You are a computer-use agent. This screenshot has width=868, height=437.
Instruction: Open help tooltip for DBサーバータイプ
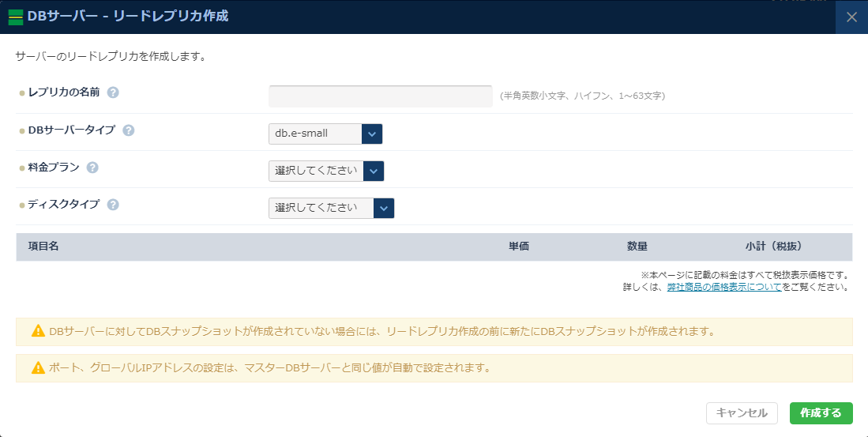[129, 130]
